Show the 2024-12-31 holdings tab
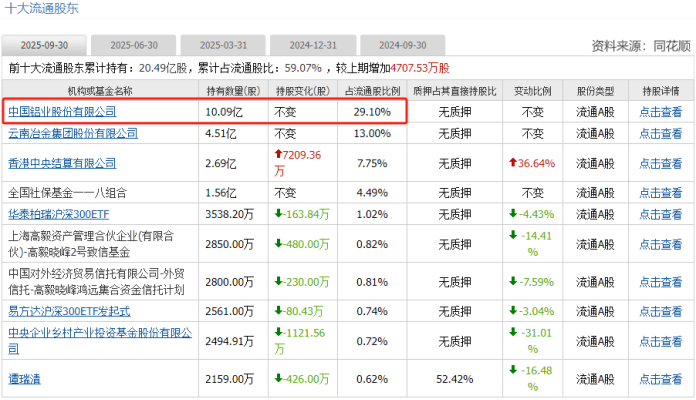The width and height of the screenshot is (696, 400). (313, 45)
